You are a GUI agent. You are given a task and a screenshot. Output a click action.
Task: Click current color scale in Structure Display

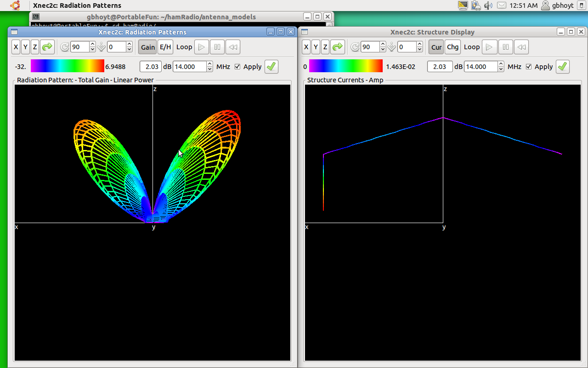(x=346, y=66)
